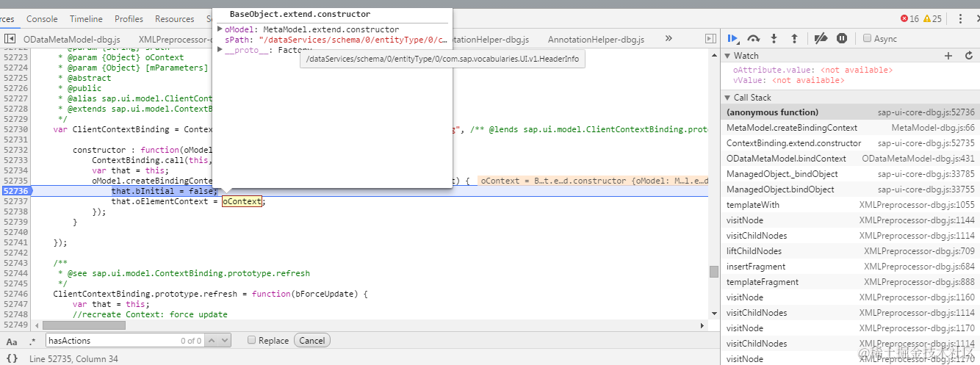The width and height of the screenshot is (980, 365).
Task: Click the sPath value in popup
Action: [353, 40]
